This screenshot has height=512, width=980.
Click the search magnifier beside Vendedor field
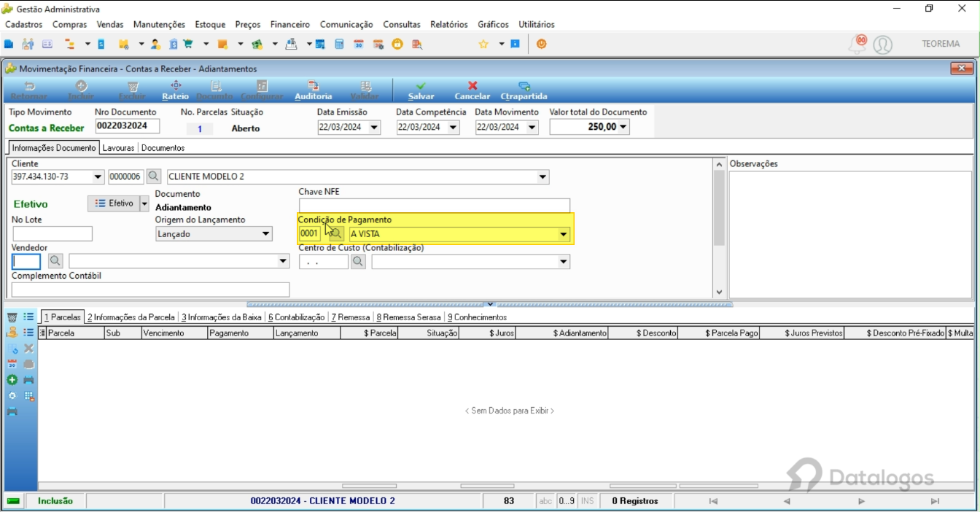pyautogui.click(x=55, y=261)
